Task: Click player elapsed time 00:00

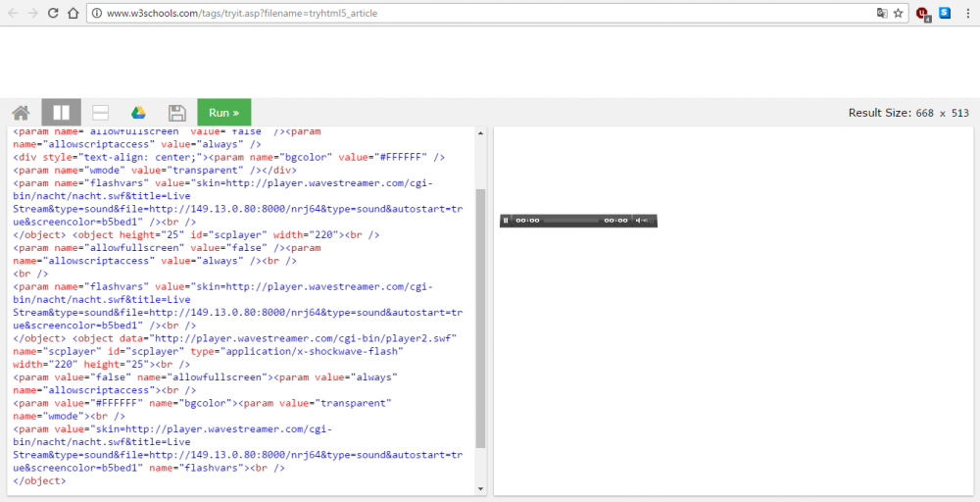Action: point(527,221)
